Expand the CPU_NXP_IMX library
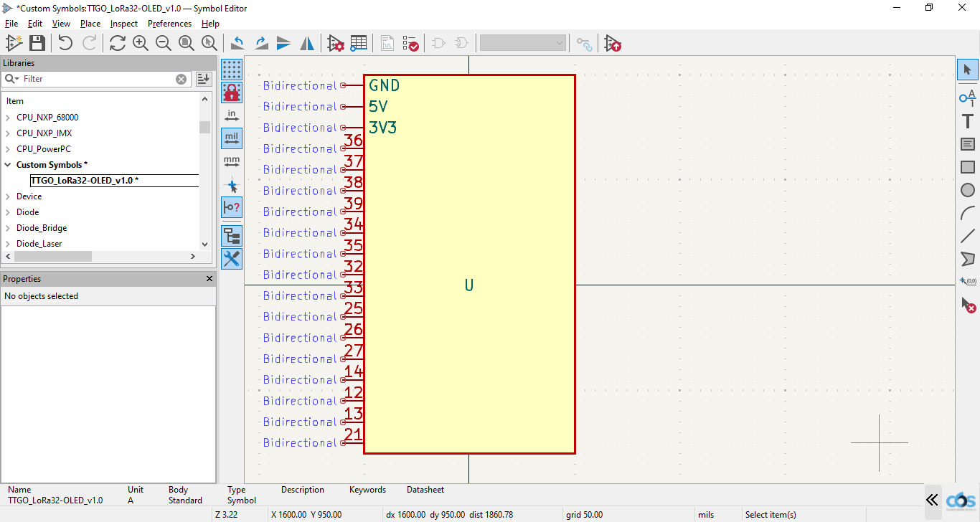Screen dimensions: 980x522 (9, 133)
